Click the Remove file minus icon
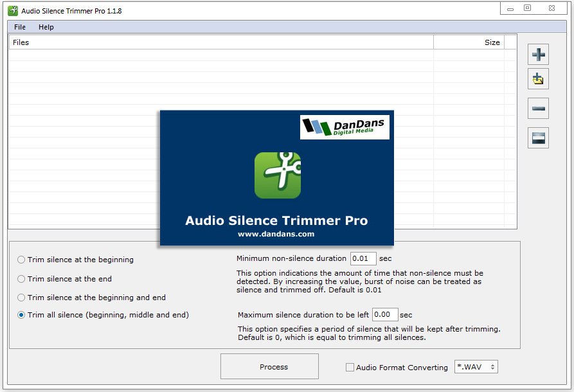Viewport: 574px width, 392px height. [538, 109]
